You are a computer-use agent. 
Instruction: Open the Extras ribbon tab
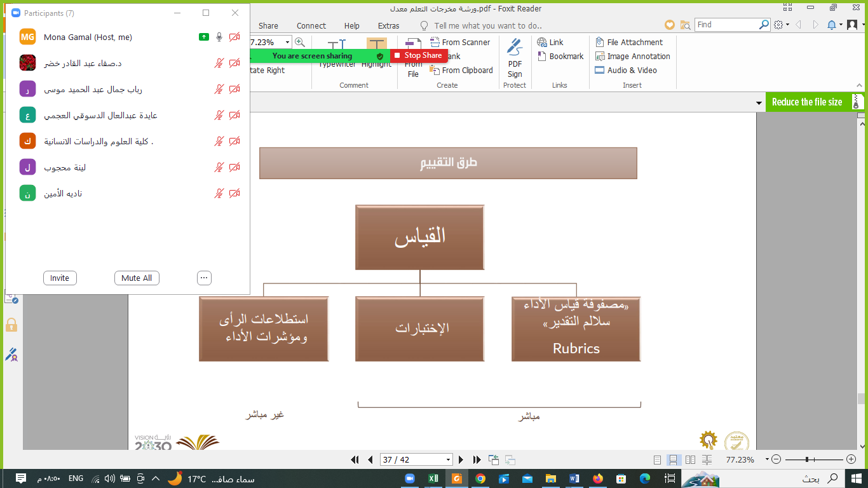click(388, 25)
